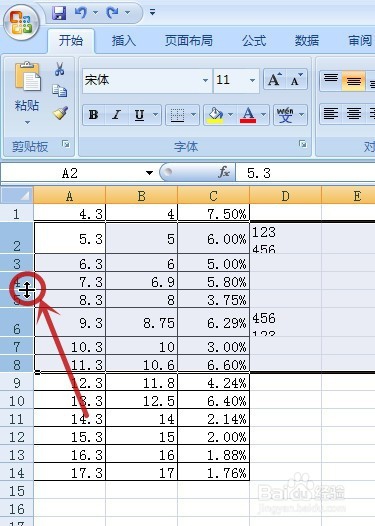Switch to the 插入 tab
375x526 pixels.
[124, 41]
